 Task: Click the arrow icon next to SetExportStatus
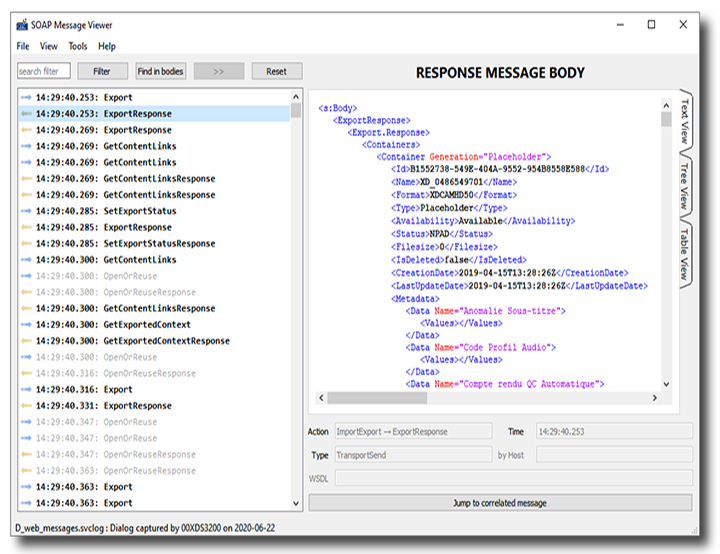pos(25,211)
